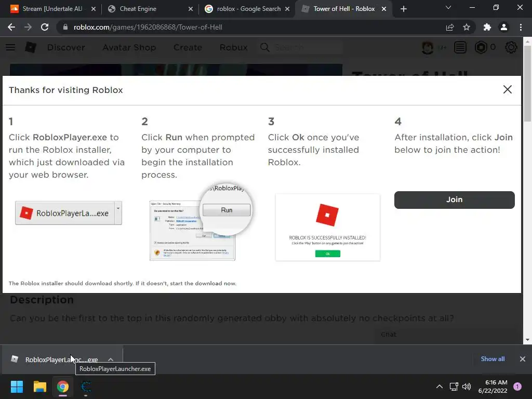
Task: Close the roblox - Google Search tab
Action: pyautogui.click(x=287, y=9)
